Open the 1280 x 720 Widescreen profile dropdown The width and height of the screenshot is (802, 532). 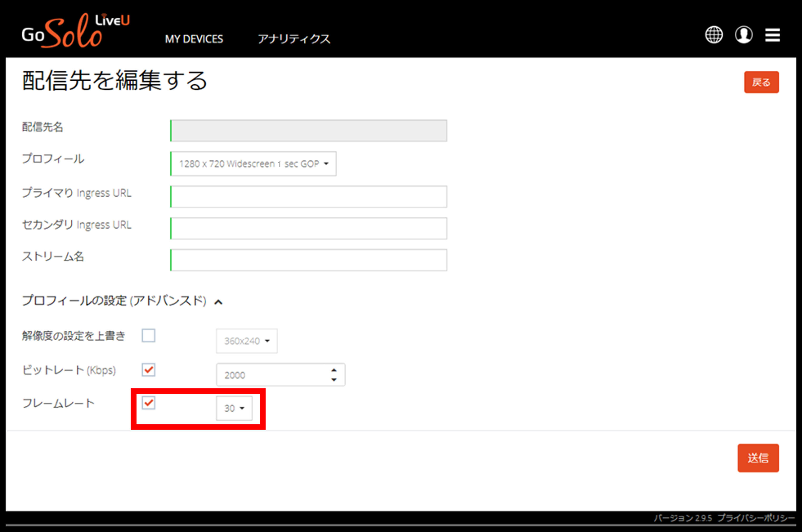point(253,164)
